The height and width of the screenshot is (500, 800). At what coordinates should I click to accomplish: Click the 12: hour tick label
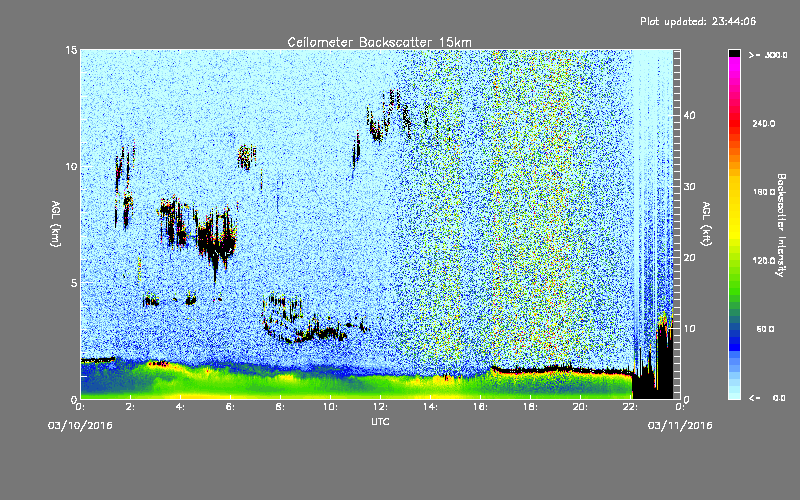coord(380,407)
